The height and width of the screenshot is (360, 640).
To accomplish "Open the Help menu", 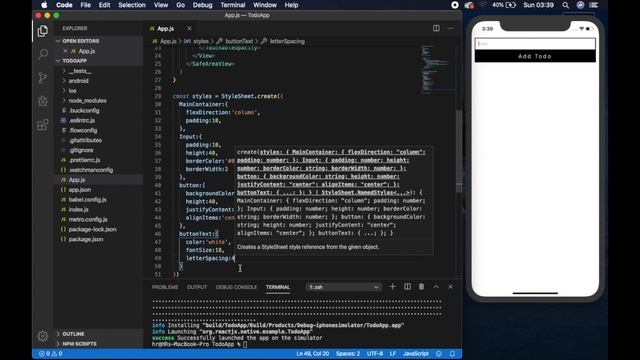I will click(x=291, y=5).
